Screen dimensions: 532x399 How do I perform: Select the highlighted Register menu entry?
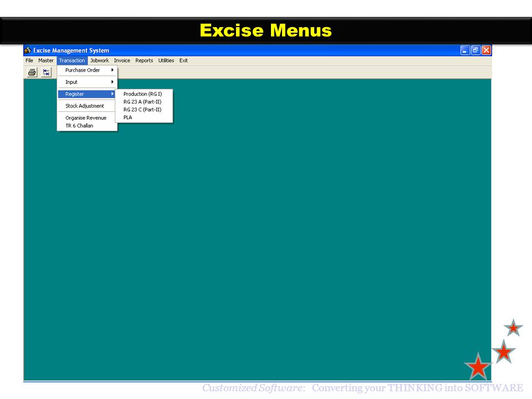86,94
